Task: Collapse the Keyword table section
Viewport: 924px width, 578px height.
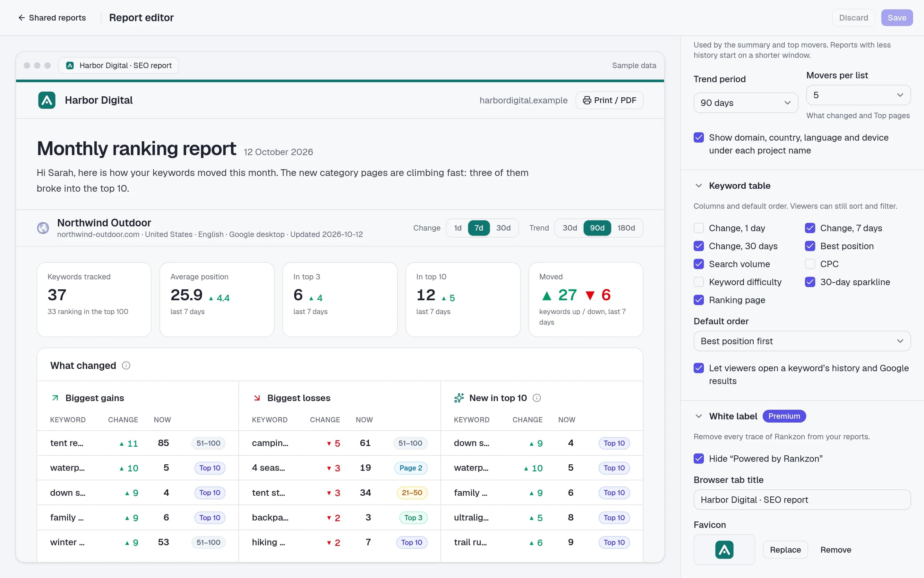Action: click(x=699, y=186)
